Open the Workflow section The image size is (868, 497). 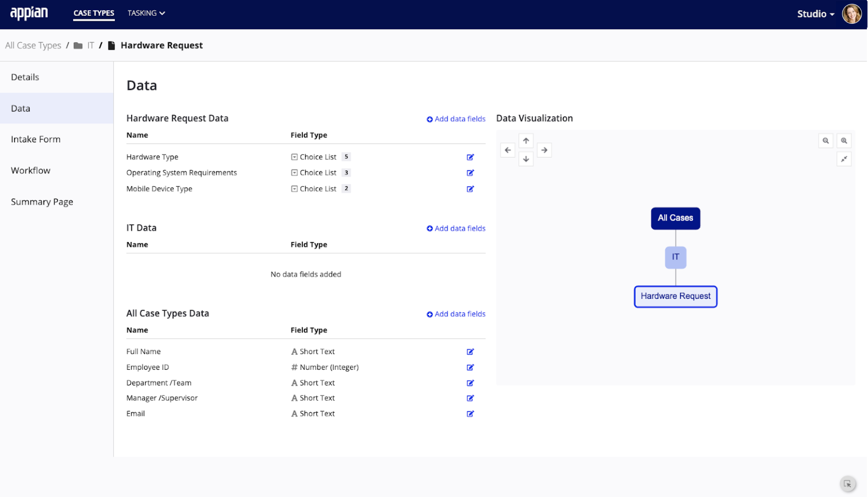tap(57, 170)
